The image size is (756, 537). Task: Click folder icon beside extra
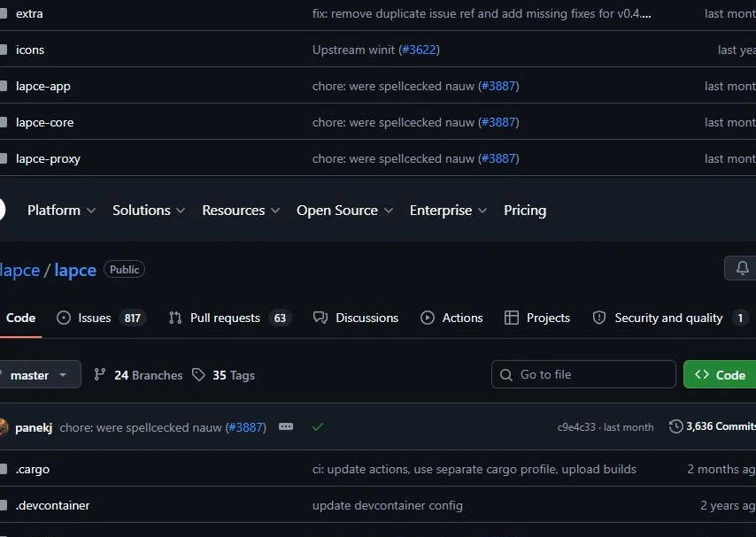3,13
